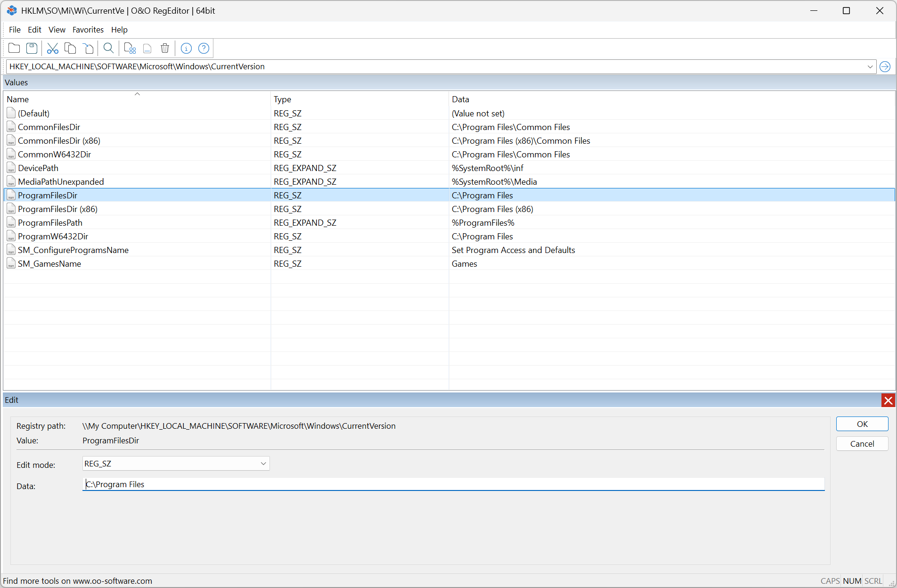Click the icon next to SM_GamesName
The image size is (897, 588).
coord(11,263)
